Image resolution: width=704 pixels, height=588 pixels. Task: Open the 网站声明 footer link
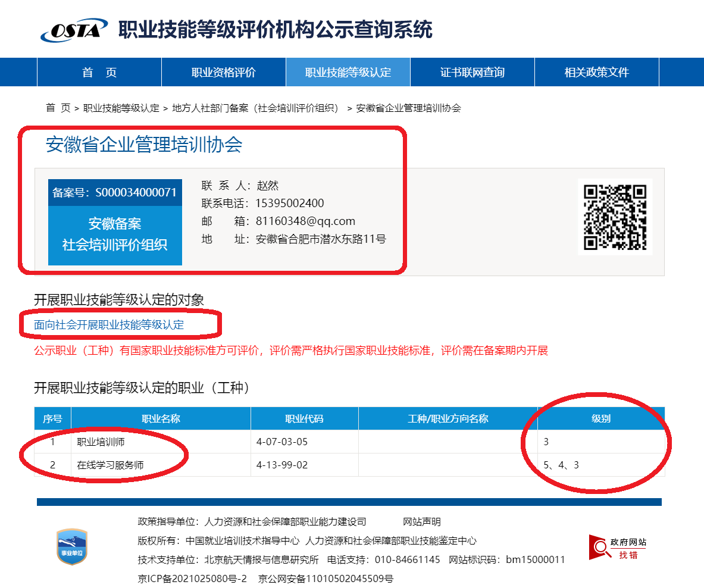click(421, 521)
